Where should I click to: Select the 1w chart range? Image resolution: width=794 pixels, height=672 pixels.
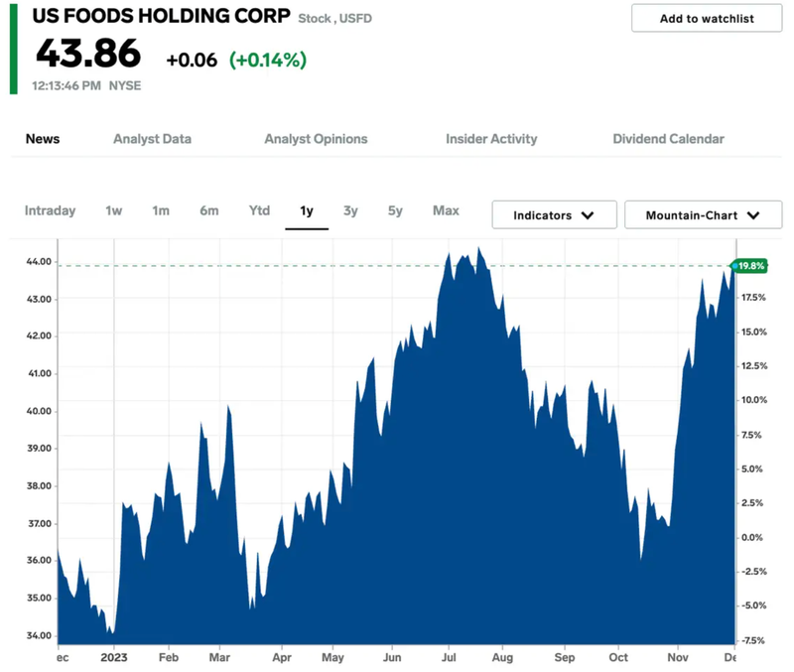click(114, 210)
